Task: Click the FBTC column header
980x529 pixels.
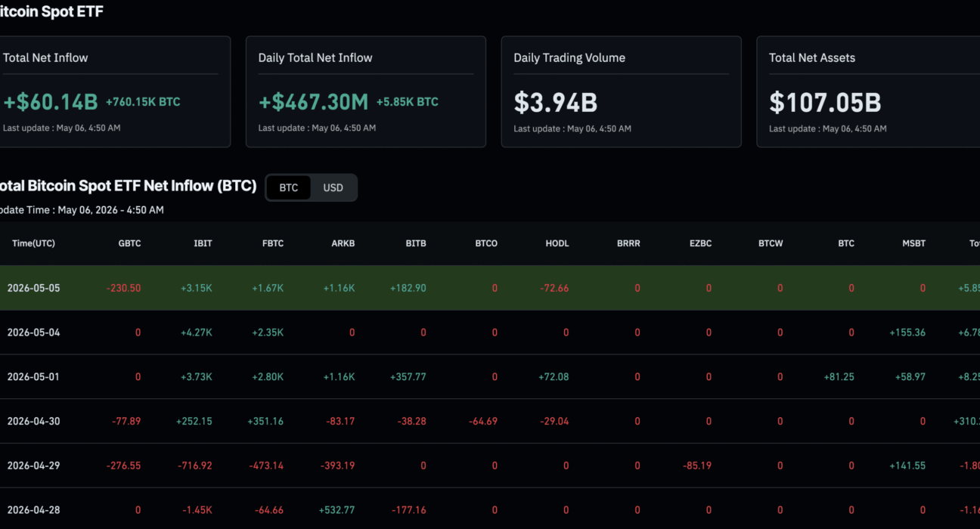Action: point(272,243)
